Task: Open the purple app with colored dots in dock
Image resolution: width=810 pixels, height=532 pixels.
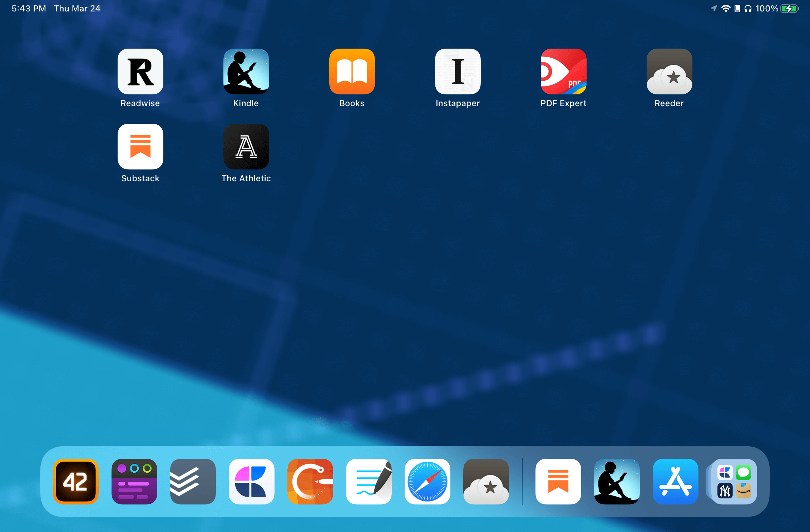Action: tap(134, 482)
